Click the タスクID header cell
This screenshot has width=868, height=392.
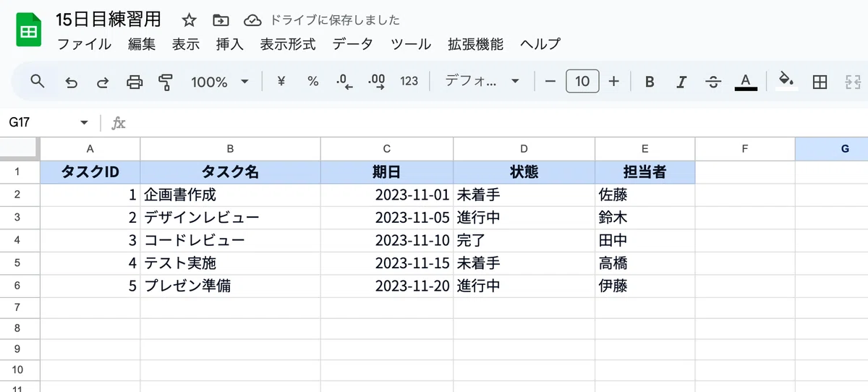90,172
